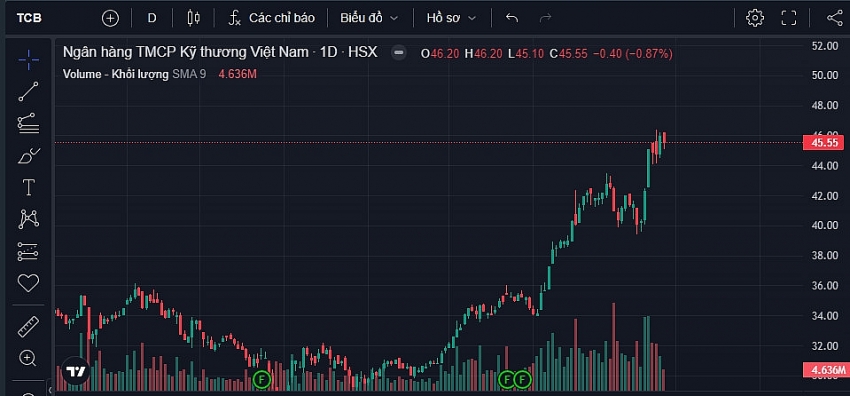Redo the chart action
Image resolution: width=850 pixels, height=396 pixels.
[545, 18]
